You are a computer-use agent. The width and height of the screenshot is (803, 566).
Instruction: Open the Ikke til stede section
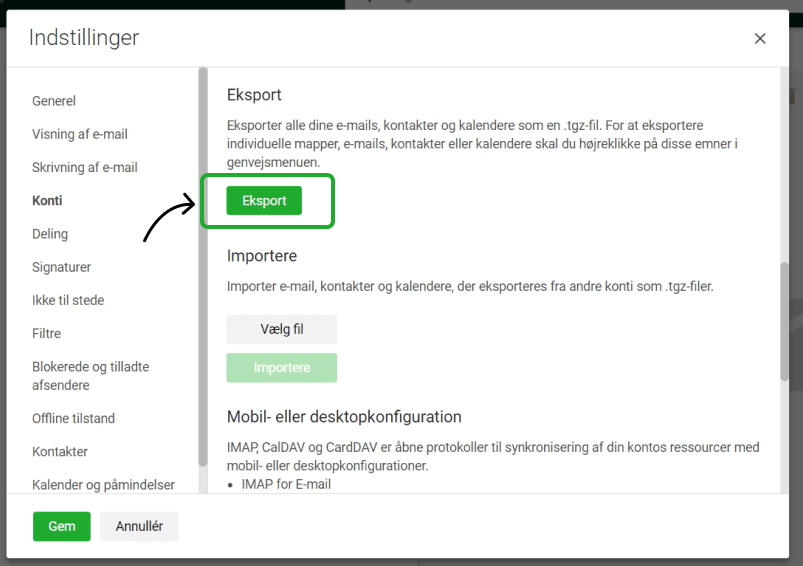pyautogui.click(x=68, y=300)
